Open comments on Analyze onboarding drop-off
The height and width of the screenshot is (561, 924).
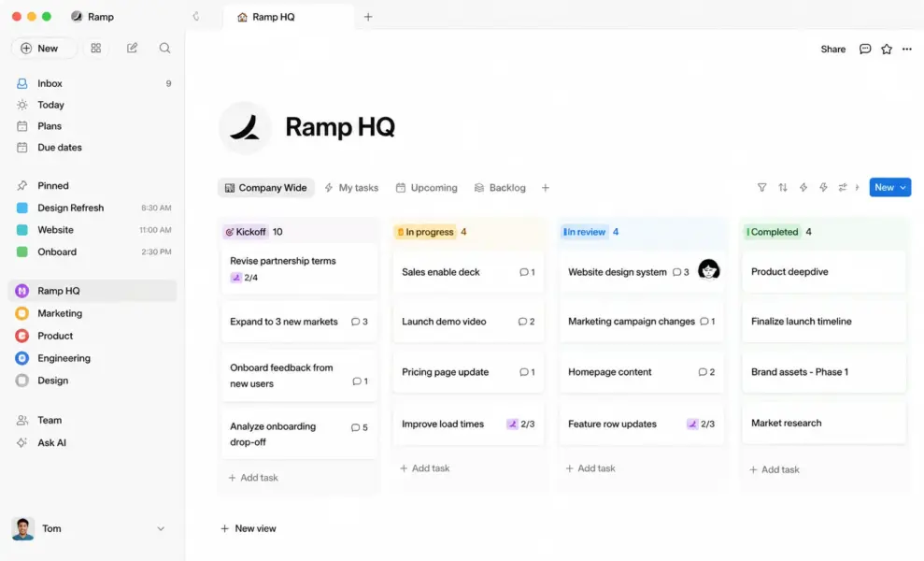(360, 427)
